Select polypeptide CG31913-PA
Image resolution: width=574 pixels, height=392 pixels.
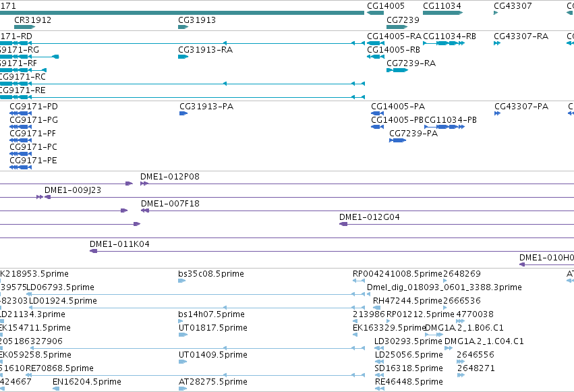coord(183,113)
